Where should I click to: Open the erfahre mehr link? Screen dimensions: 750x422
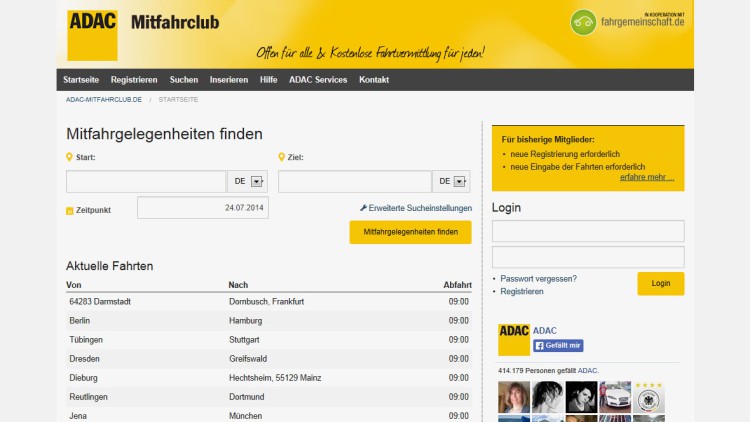[646, 177]
